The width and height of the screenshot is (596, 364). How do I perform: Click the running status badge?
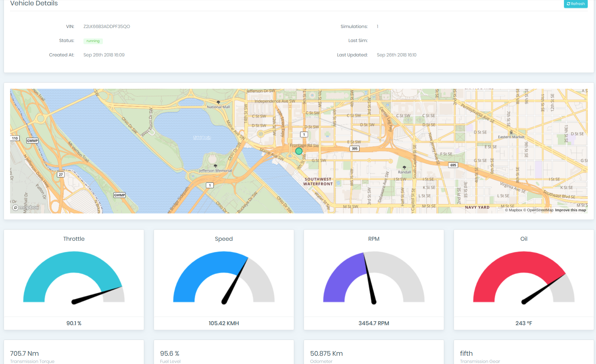[93, 41]
